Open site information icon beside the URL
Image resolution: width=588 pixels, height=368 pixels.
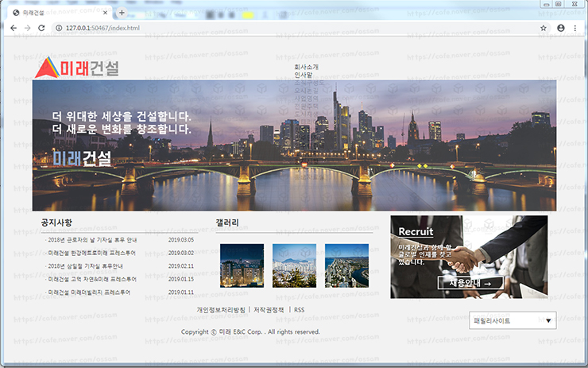click(59, 28)
